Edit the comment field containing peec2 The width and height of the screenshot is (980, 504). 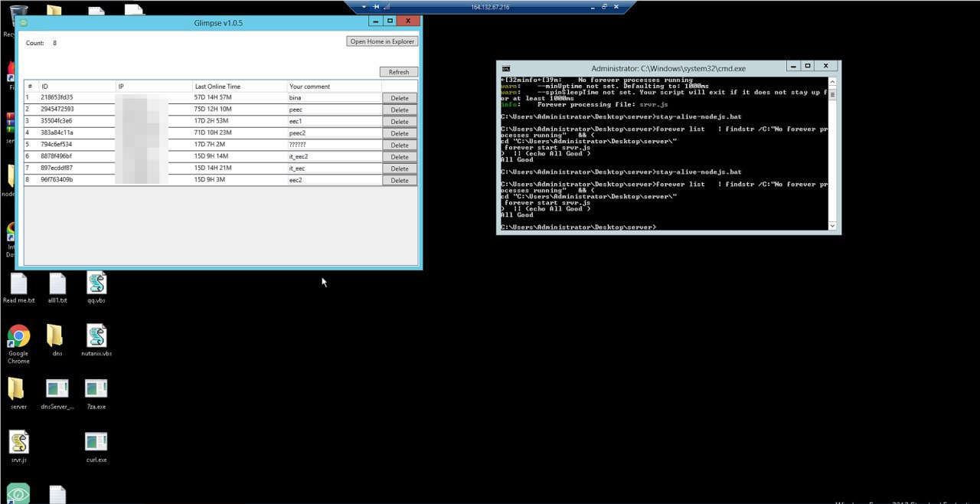334,133
